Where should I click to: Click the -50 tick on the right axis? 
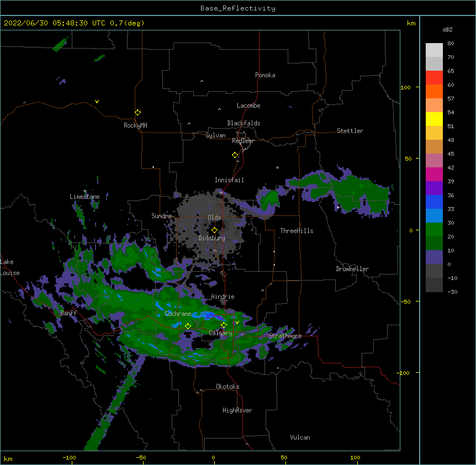(x=405, y=302)
